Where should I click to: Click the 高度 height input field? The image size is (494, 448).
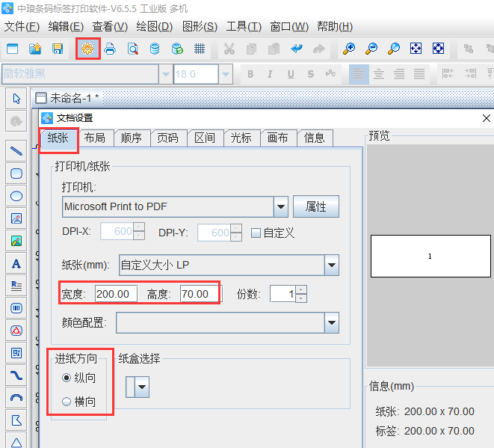pos(201,294)
